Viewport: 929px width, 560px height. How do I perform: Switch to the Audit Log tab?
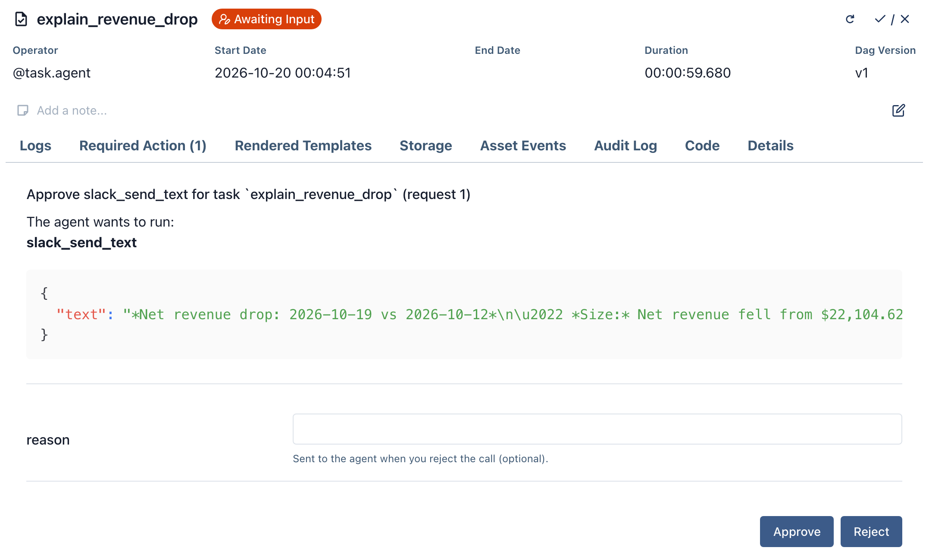626,146
